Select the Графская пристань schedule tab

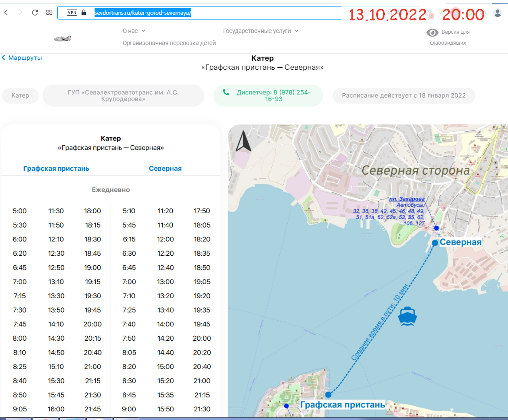coord(56,169)
